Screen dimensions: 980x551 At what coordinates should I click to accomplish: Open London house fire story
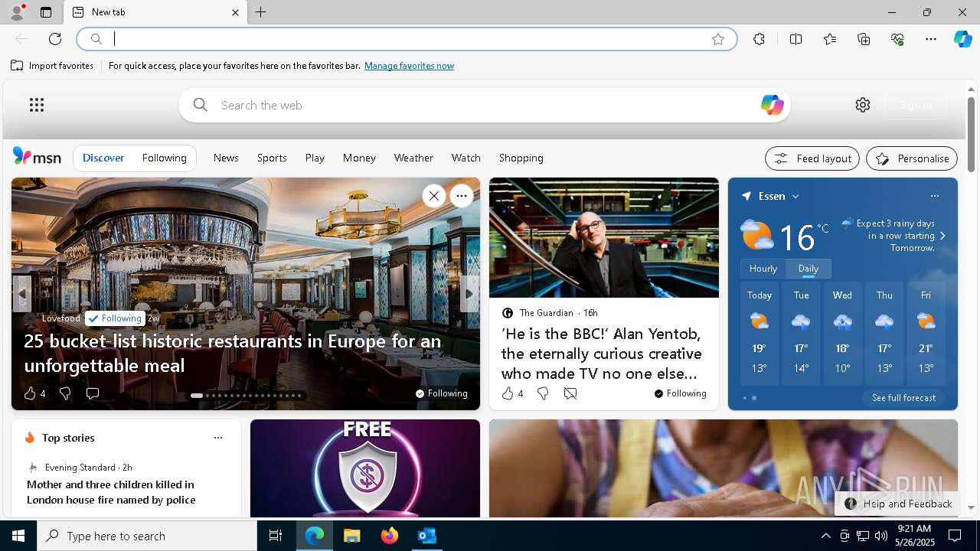pos(111,492)
